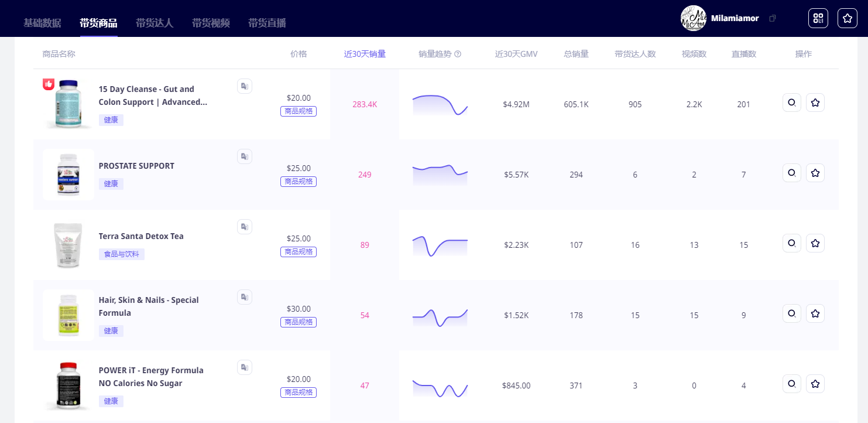Image resolution: width=868 pixels, height=423 pixels.
Task: Switch to the 带货视频 tab
Action: pos(211,23)
